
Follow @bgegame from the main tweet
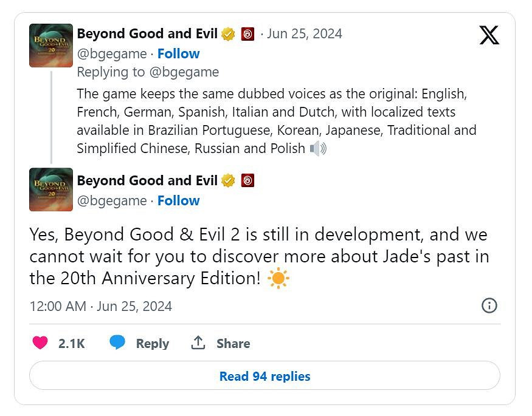click(178, 200)
